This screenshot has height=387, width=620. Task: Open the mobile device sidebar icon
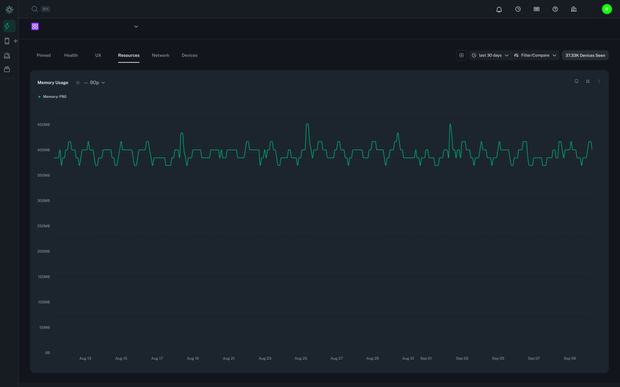pos(7,41)
